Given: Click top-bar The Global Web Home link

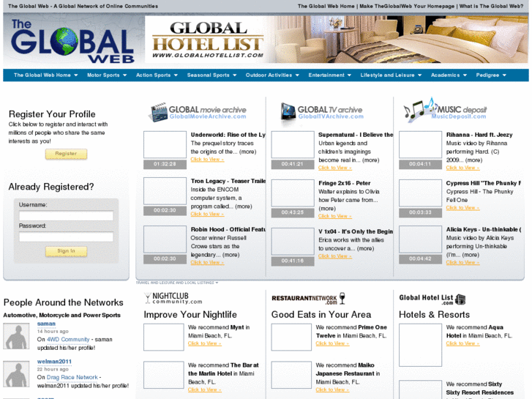Looking at the screenshot, I should (326, 6).
